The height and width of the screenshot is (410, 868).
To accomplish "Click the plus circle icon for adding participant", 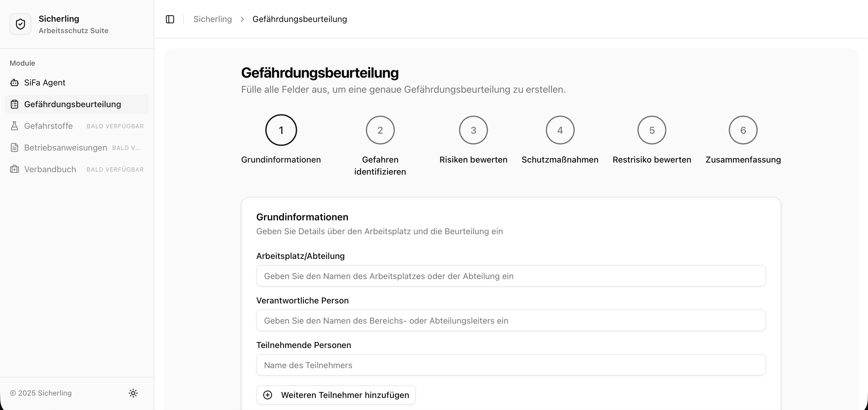I will tap(268, 395).
